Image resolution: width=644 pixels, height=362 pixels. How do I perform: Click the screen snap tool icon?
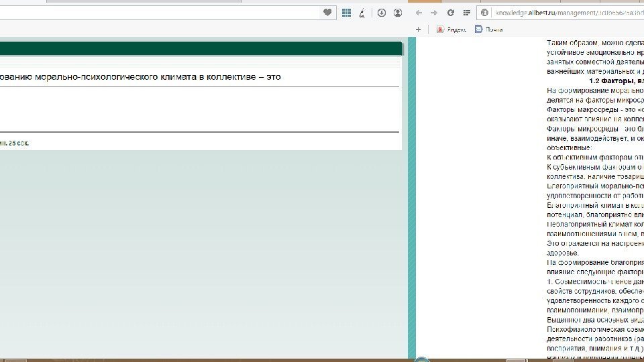362,13
